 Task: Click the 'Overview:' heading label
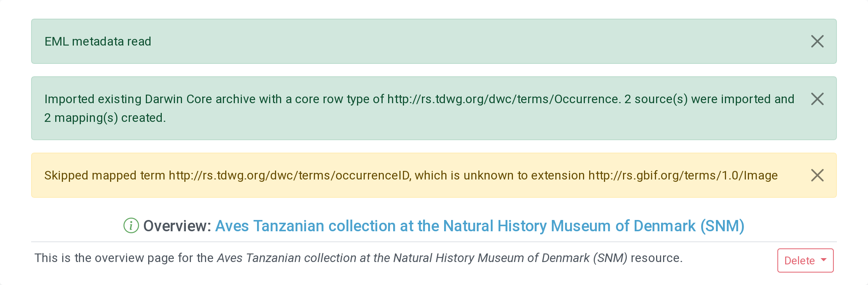tap(177, 226)
